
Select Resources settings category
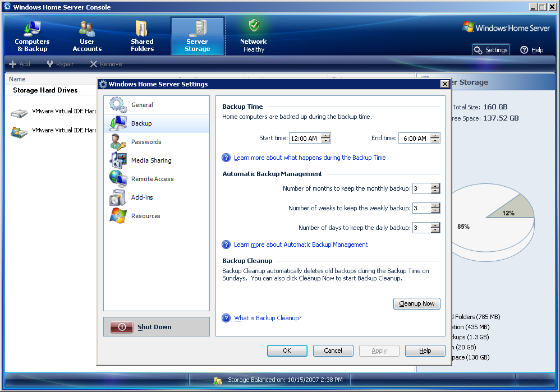pyautogui.click(x=157, y=216)
